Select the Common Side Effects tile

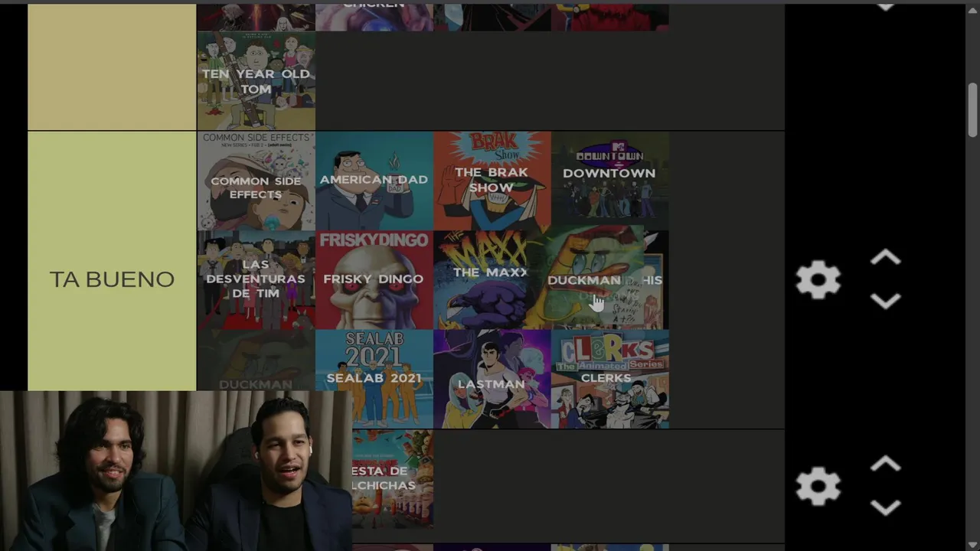pyautogui.click(x=256, y=181)
